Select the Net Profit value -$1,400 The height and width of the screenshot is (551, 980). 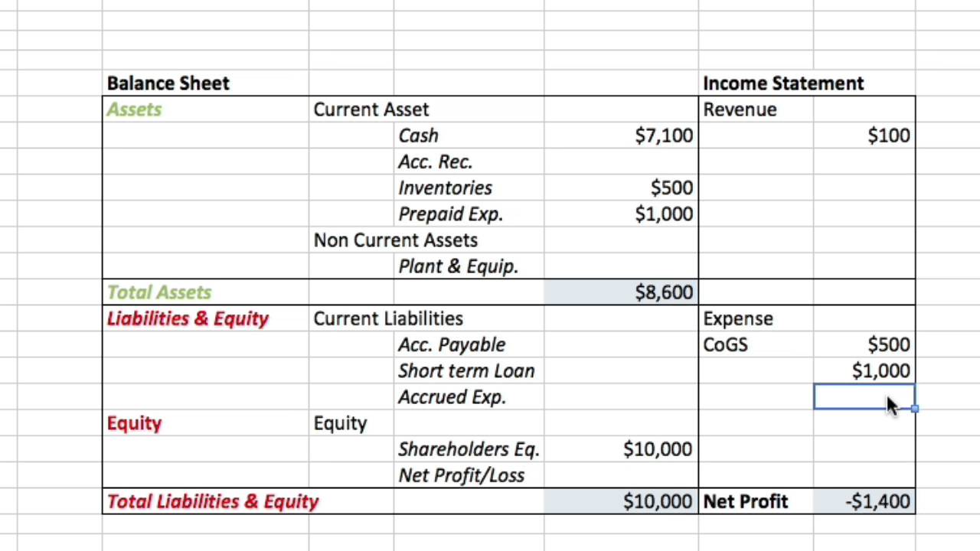[x=877, y=502]
